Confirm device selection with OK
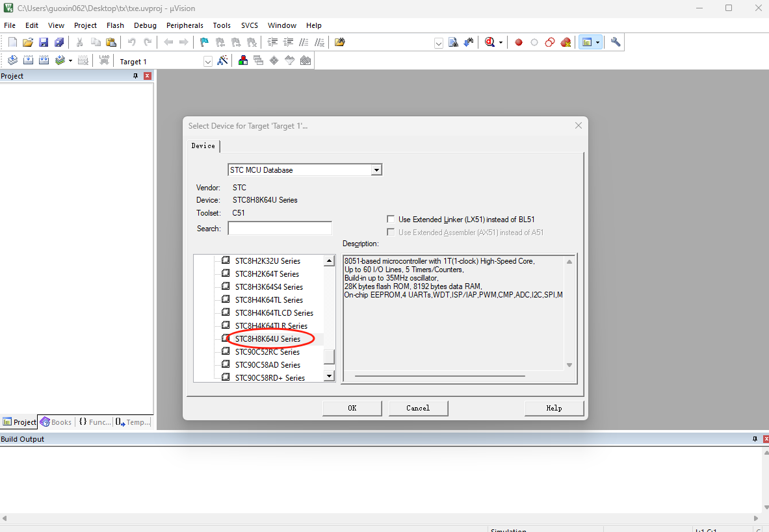The width and height of the screenshot is (769, 532). (x=352, y=408)
